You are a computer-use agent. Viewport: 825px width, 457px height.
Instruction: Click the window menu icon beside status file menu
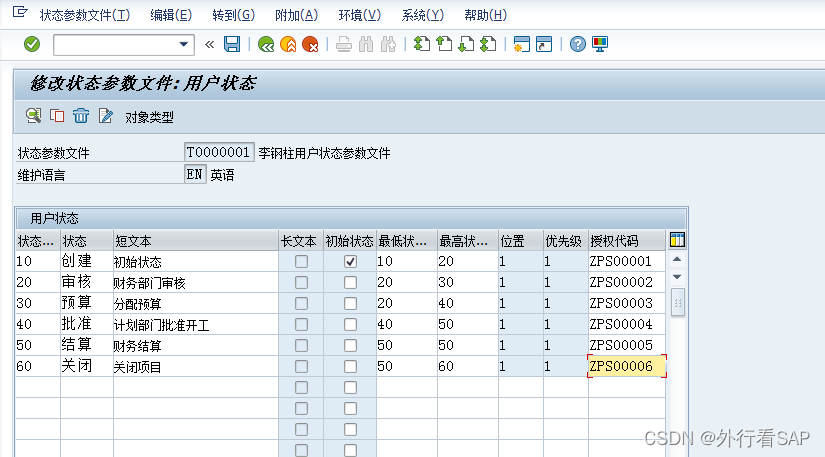(x=19, y=12)
